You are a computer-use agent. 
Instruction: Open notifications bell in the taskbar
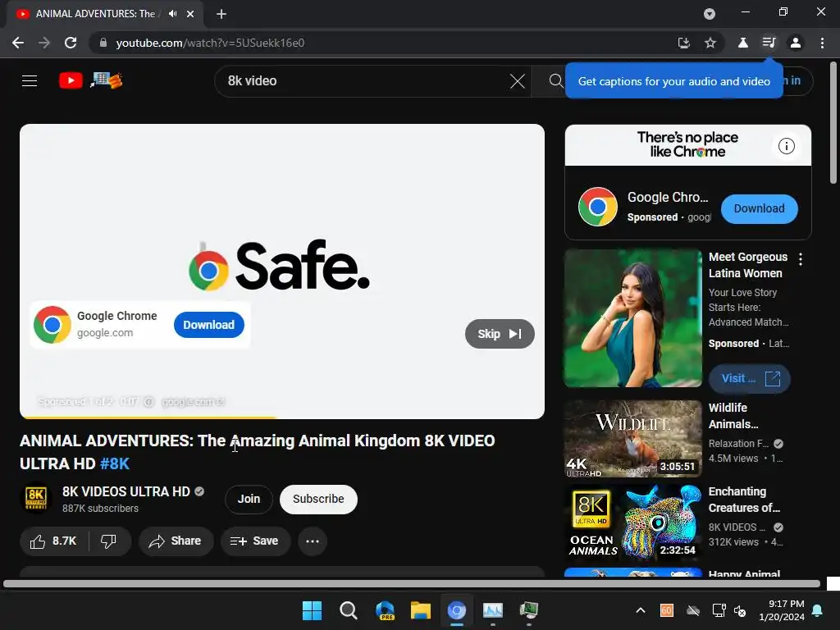818,610
